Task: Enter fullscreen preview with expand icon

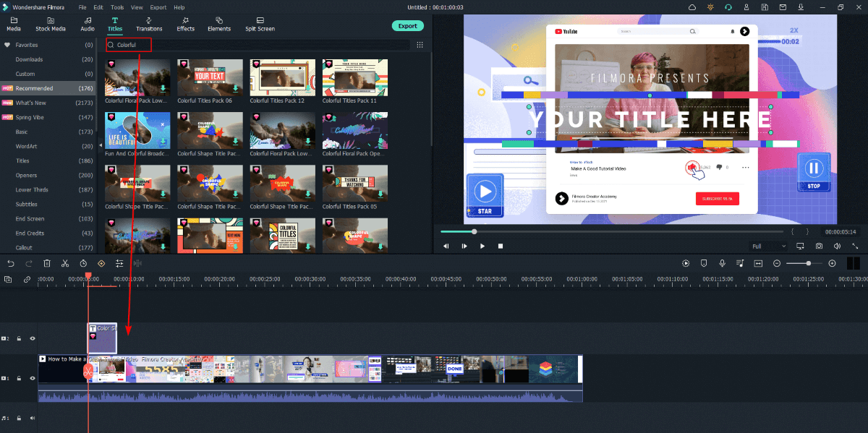Action: [855, 246]
